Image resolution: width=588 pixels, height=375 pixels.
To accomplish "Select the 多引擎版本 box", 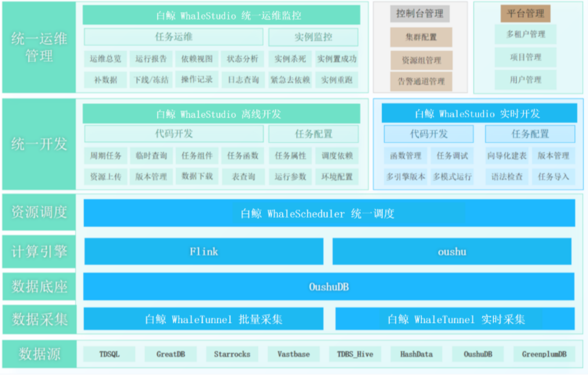I will (405, 177).
